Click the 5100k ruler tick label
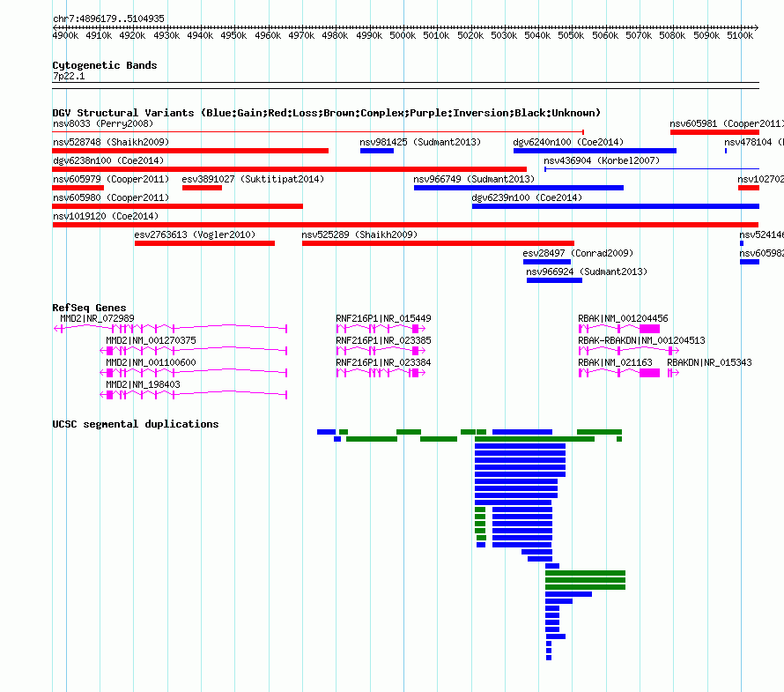Screen dimensions: 784x692 click(x=740, y=35)
